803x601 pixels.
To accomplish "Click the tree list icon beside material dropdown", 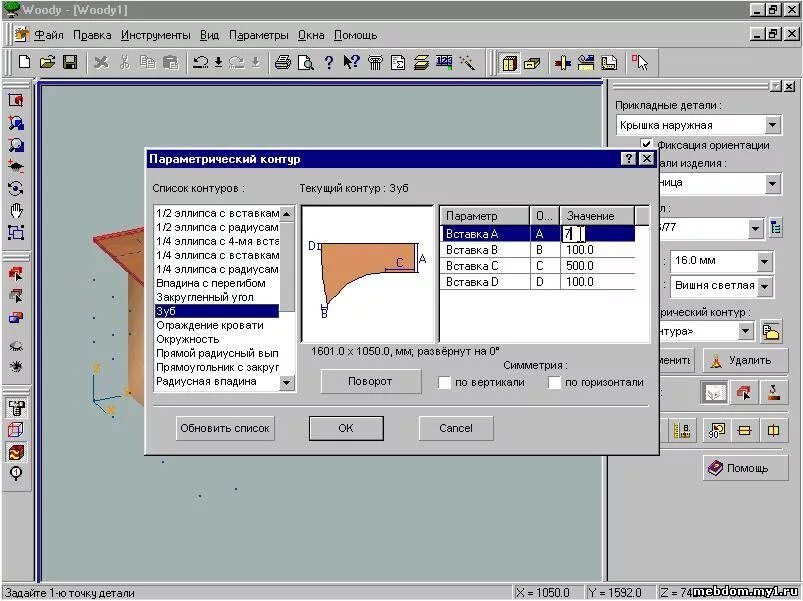I will click(x=775, y=228).
